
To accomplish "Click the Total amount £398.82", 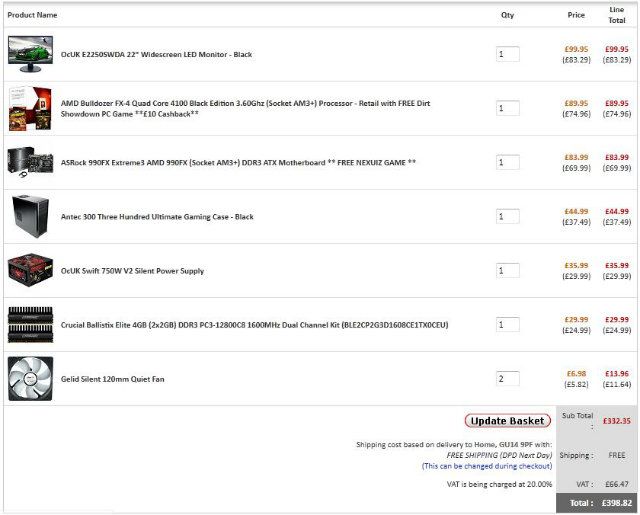I will pos(617,503).
